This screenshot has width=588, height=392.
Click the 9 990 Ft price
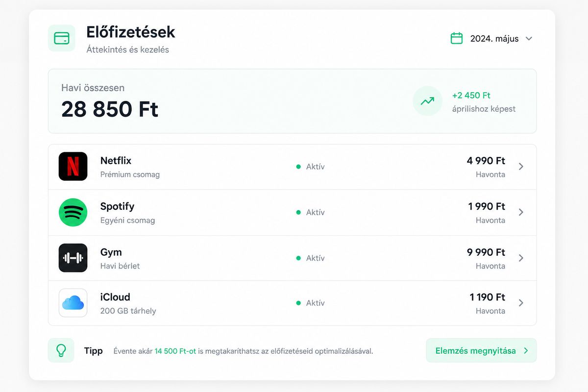click(486, 252)
